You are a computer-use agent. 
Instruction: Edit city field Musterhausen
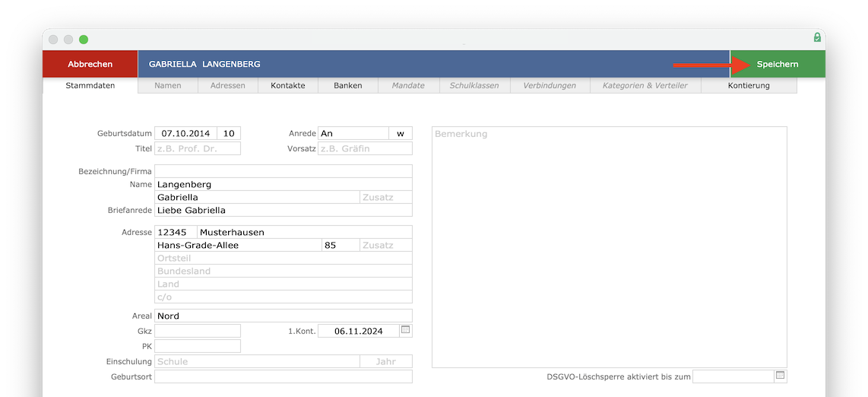[x=305, y=232]
